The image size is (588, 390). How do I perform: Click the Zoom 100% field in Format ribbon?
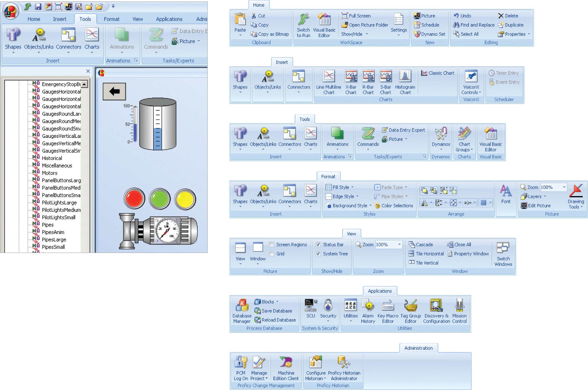553,187
